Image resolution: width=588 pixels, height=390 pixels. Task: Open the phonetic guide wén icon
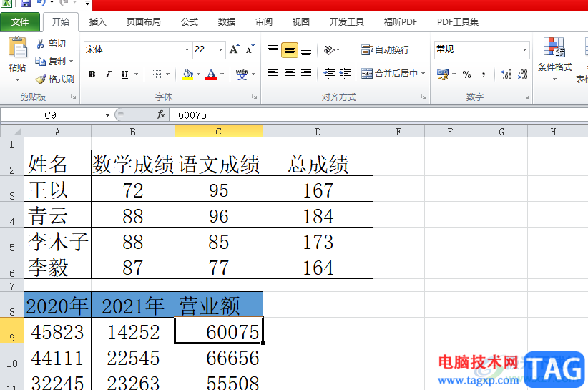[x=242, y=74]
